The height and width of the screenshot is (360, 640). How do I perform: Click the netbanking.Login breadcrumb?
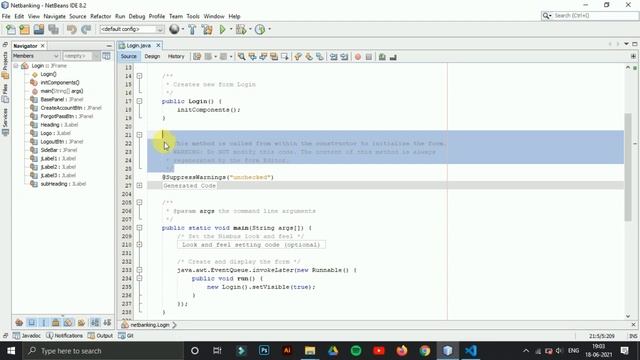pos(150,325)
